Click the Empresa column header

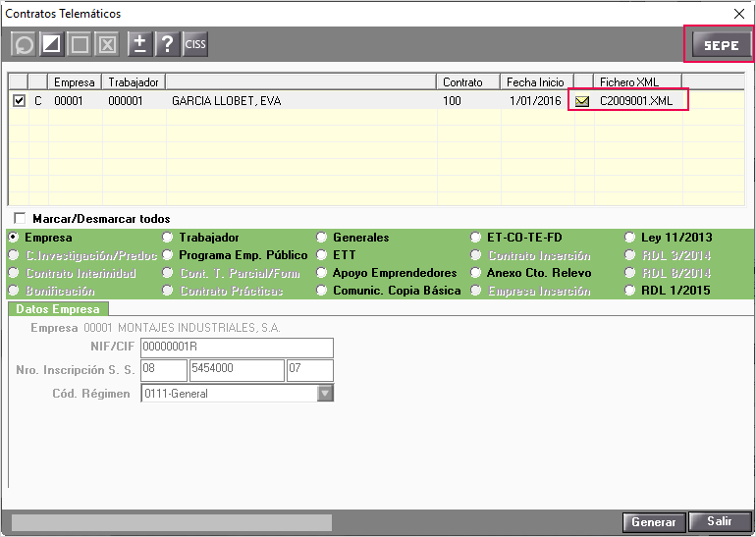(x=75, y=82)
